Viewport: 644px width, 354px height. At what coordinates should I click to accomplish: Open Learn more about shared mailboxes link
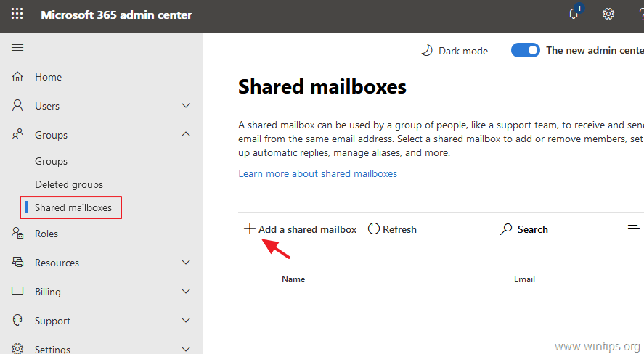317,173
